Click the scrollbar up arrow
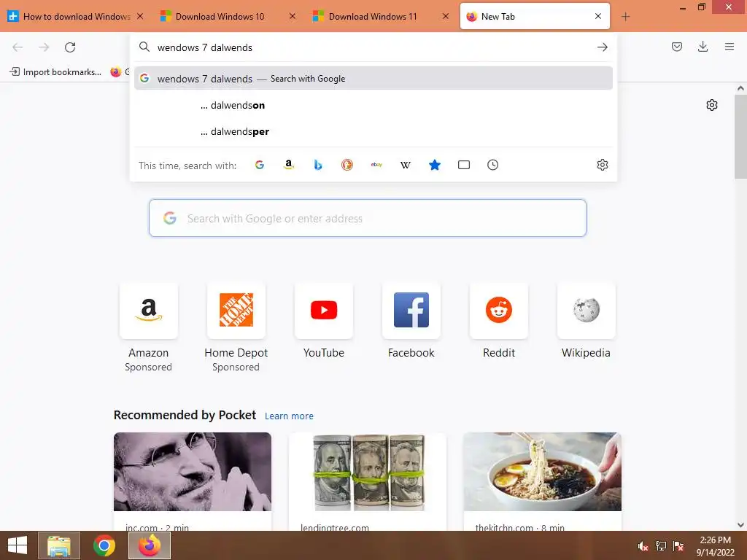This screenshot has height=560, width=747. 740,88
